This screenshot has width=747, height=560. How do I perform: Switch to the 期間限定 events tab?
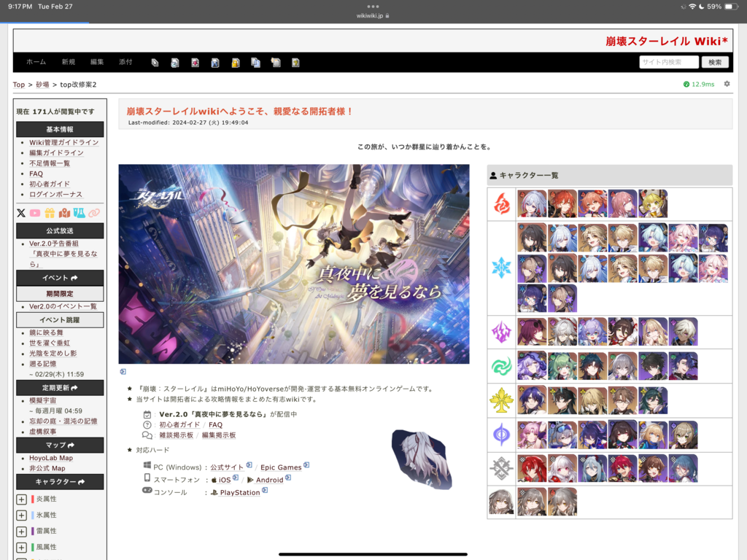click(60, 293)
